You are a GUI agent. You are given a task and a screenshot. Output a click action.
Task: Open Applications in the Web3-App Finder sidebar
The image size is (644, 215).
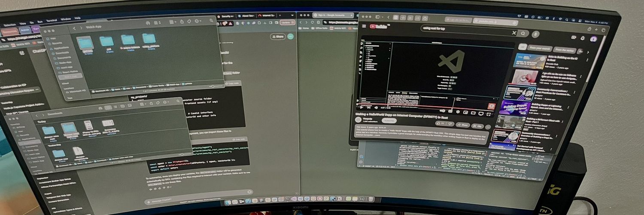(x=60, y=49)
